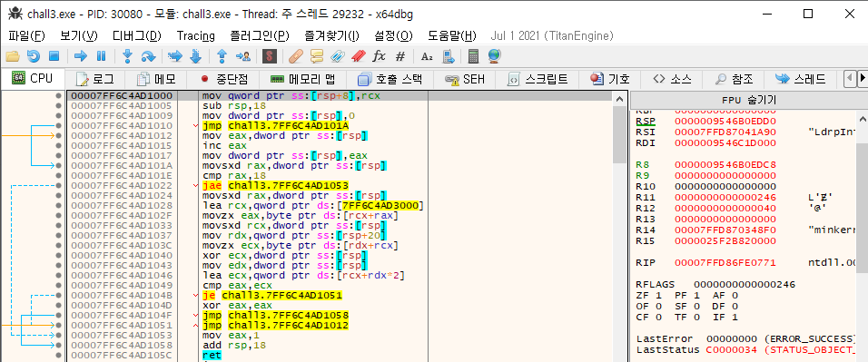Find intermodular calls icon
The height and width of the screenshot is (362, 868).
pyautogui.click(x=449, y=56)
